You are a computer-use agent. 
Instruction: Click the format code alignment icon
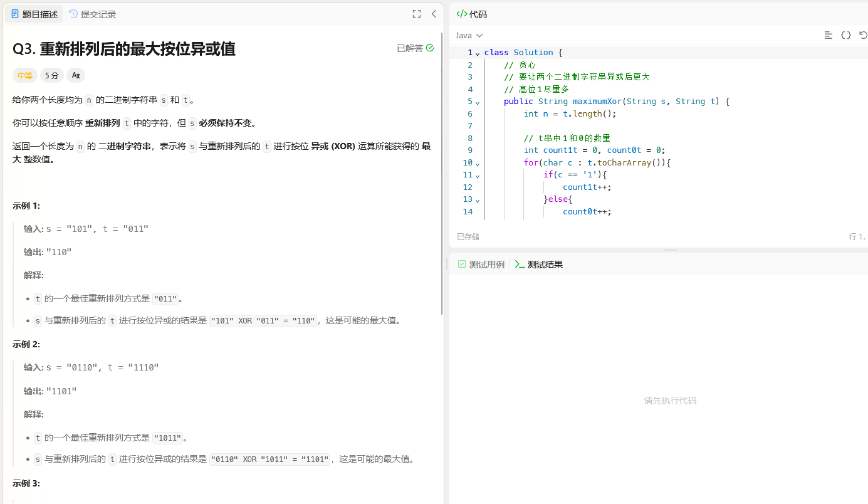[829, 36]
